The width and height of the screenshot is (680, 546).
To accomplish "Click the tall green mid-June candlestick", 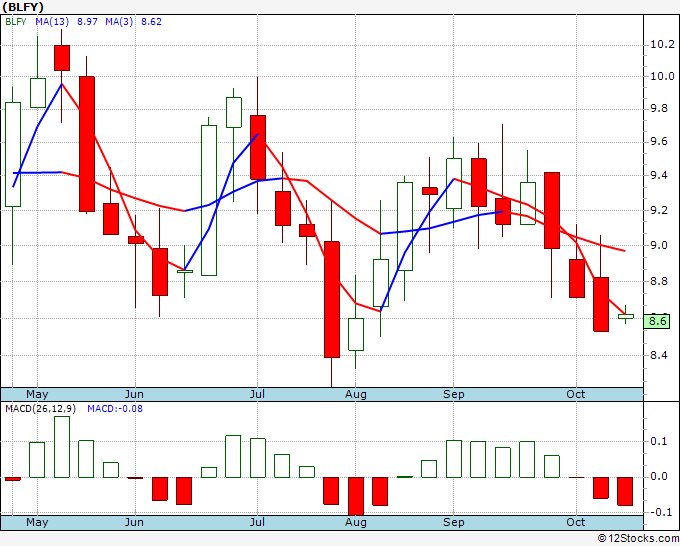I will (x=209, y=200).
